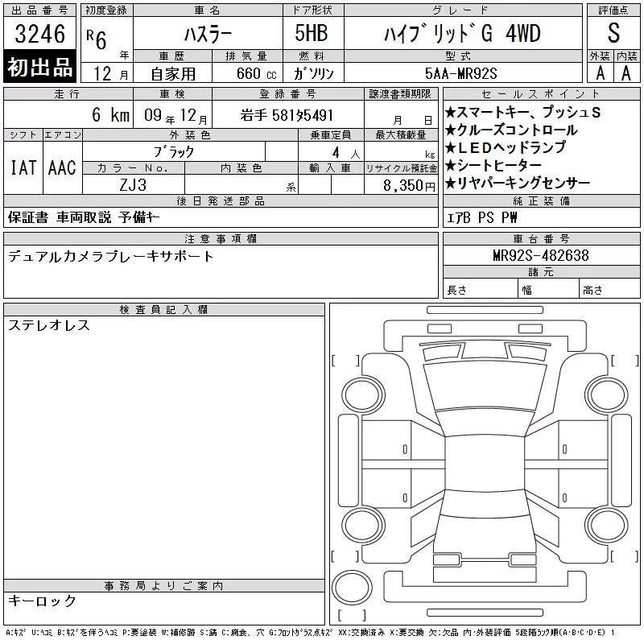Select registration number 岩手 581
This screenshot has width=644, height=644.
click(287, 115)
